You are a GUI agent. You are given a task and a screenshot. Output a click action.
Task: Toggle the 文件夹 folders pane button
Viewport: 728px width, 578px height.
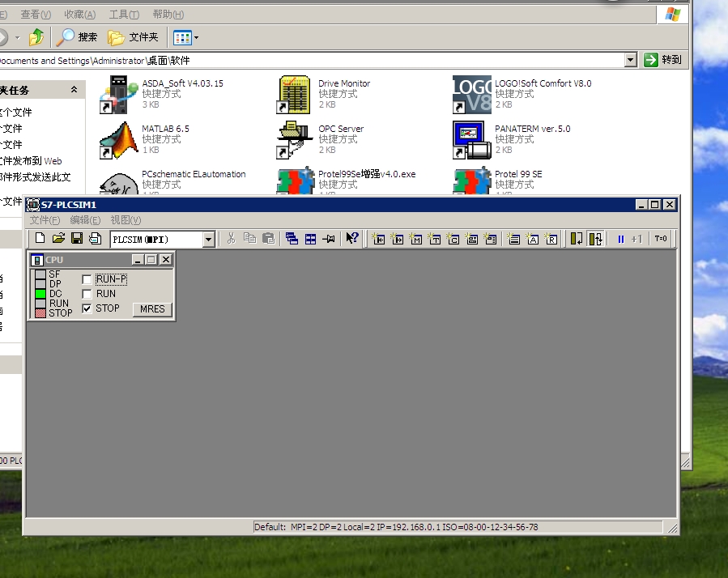[x=133, y=37]
